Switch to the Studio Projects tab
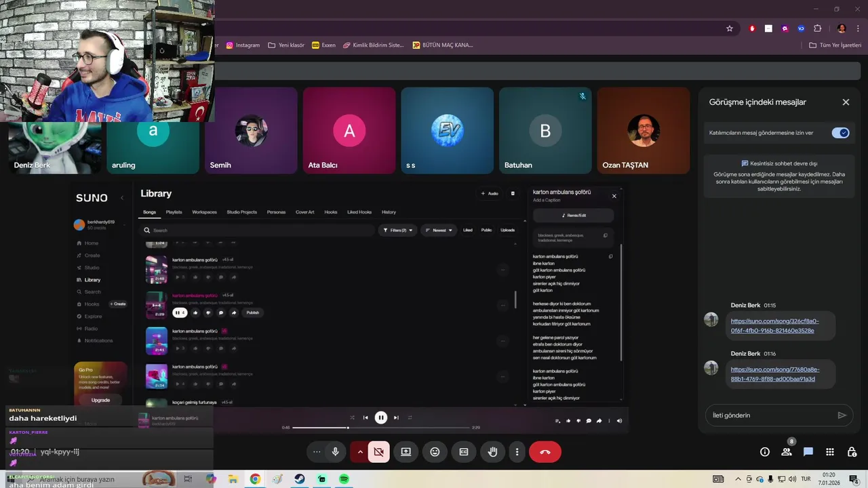The height and width of the screenshot is (488, 868). click(241, 212)
